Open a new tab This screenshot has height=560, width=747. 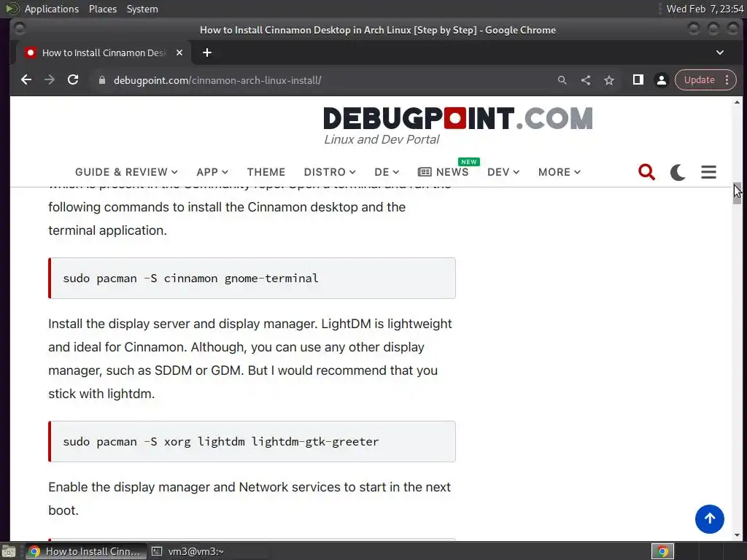coord(206,52)
